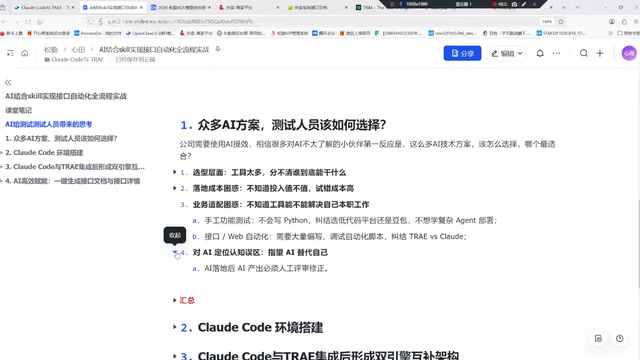The height and width of the screenshot is (360, 640).
Task: Click the 140% zoom indicator
Action: click(x=547, y=22)
